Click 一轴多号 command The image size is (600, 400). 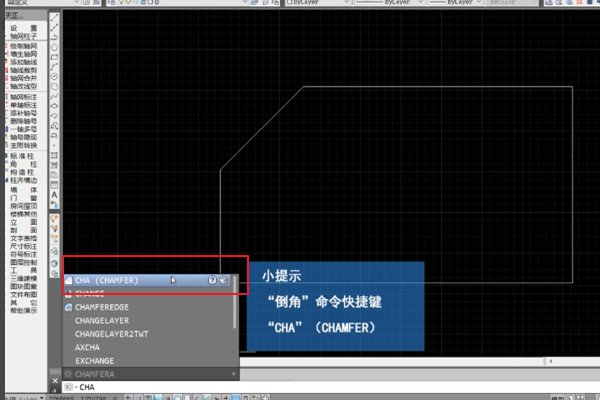click(x=24, y=129)
